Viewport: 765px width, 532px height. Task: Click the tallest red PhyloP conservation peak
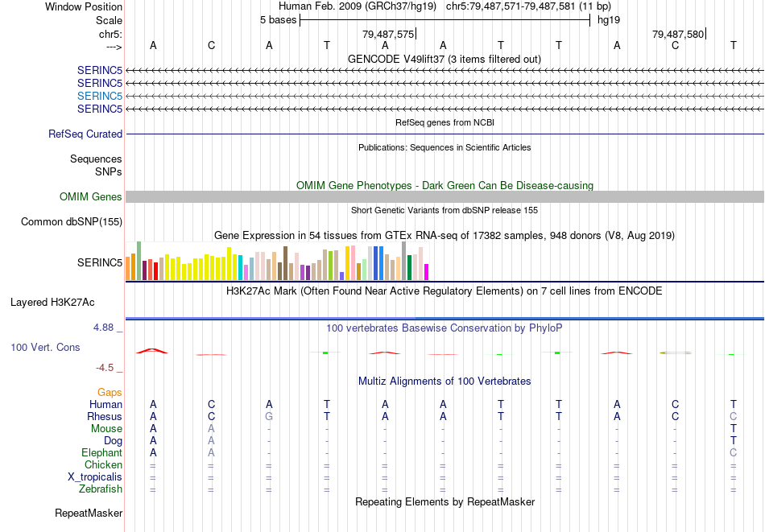[151, 351]
